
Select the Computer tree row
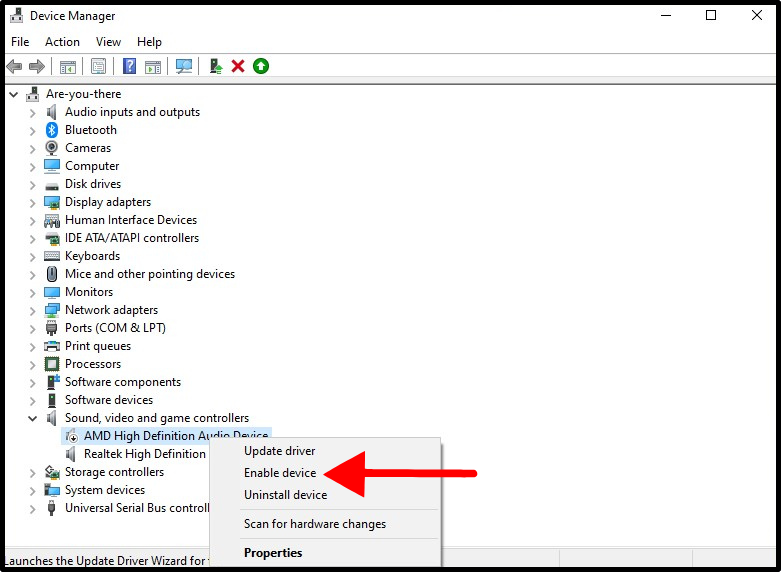tap(92, 166)
